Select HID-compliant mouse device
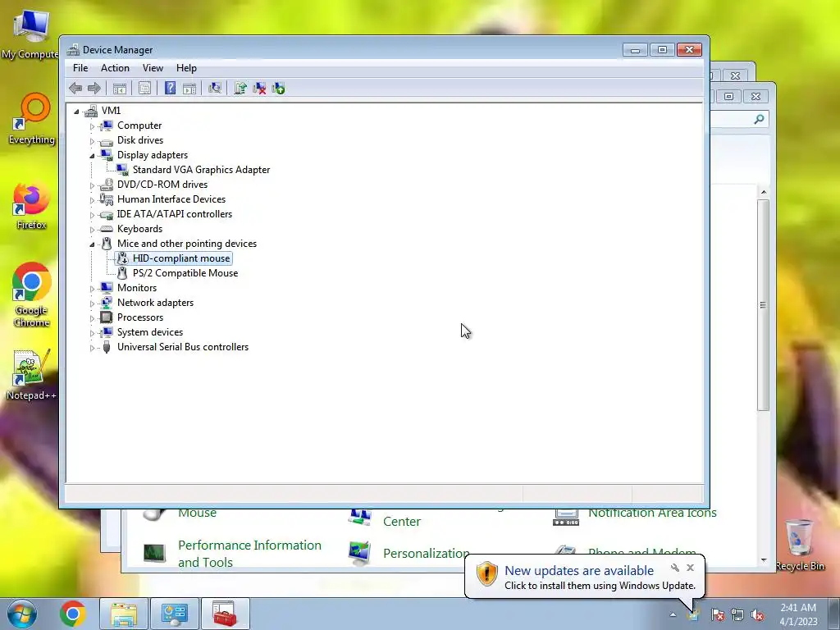Viewport: 840px width, 630px height. pyautogui.click(x=181, y=258)
